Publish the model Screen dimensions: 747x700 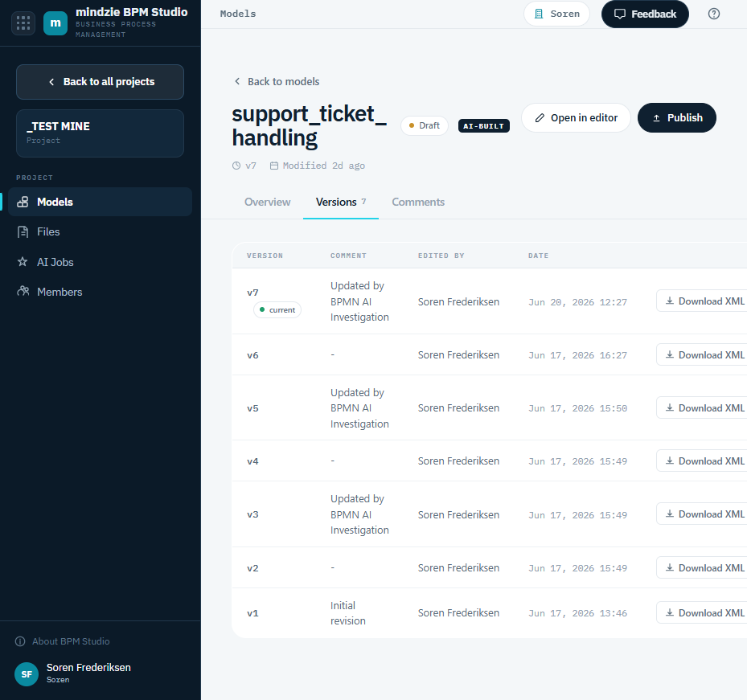point(676,117)
